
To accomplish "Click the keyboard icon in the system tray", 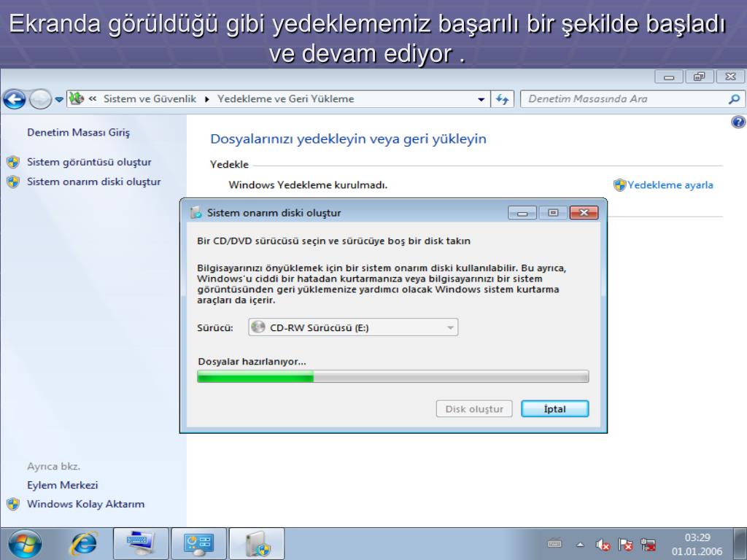I will (x=555, y=543).
